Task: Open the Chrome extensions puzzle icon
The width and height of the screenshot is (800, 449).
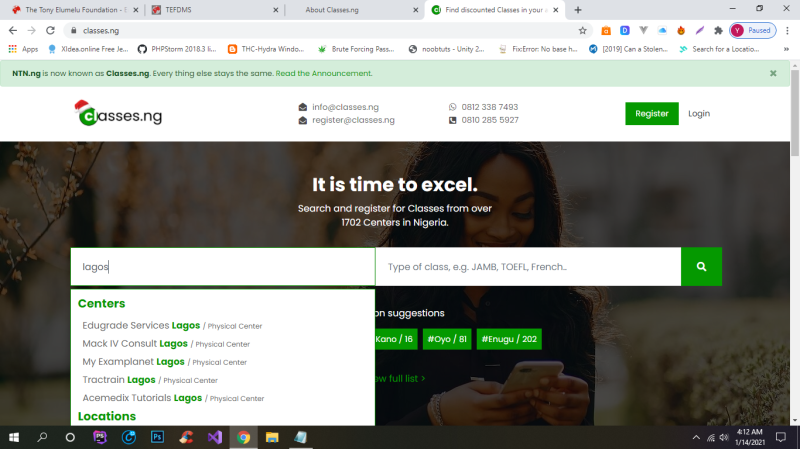Action: tap(718, 31)
